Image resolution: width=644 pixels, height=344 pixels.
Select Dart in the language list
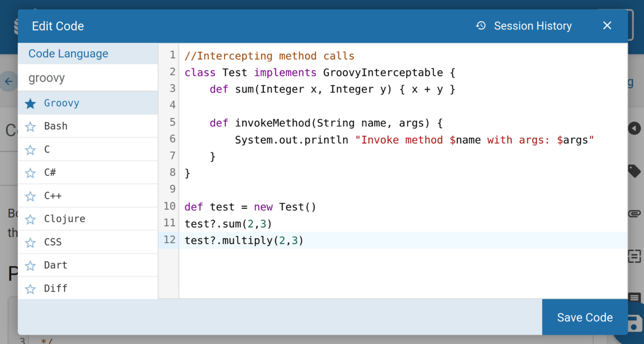88,265
